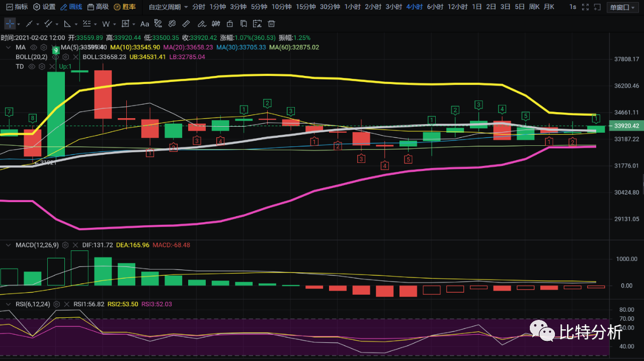Click the trash icon to delete drawings
The image size is (644, 361).
(x=271, y=24)
